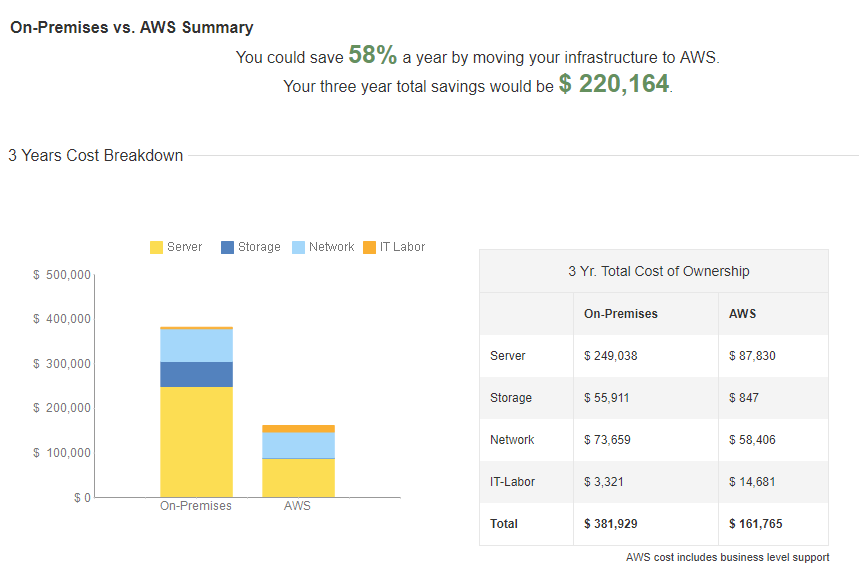The height and width of the screenshot is (581, 859).
Task: Click the dark blue Storage legend swatch
Action: pos(227,248)
